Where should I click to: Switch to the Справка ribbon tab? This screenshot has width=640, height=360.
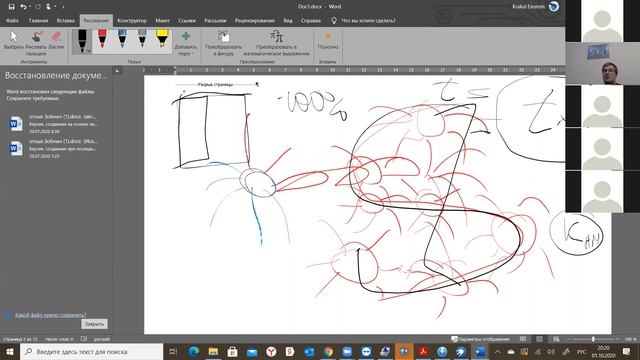click(311, 20)
